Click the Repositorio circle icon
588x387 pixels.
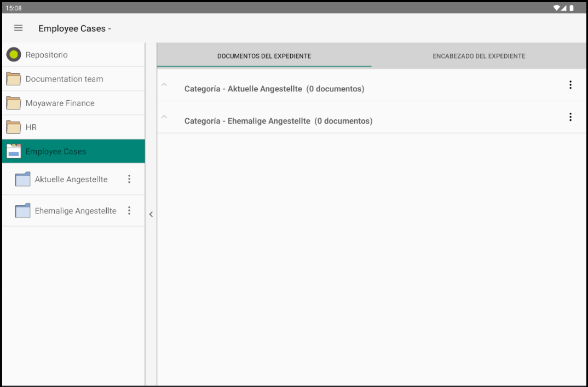pos(14,55)
